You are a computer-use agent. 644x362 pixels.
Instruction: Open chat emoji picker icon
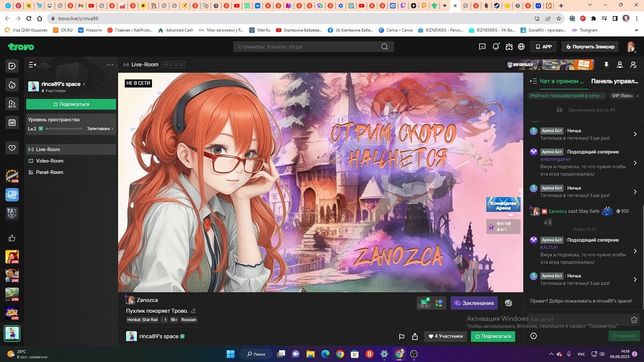[634, 320]
